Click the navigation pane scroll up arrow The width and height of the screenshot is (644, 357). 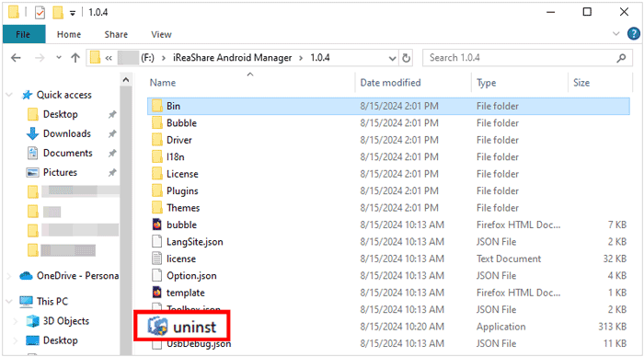tap(126, 80)
